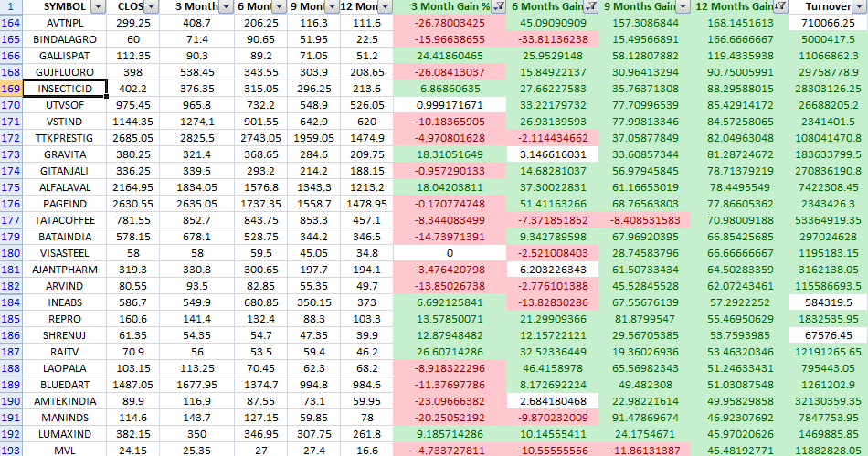Select the BATAINDIA symbol cell

coord(65,237)
